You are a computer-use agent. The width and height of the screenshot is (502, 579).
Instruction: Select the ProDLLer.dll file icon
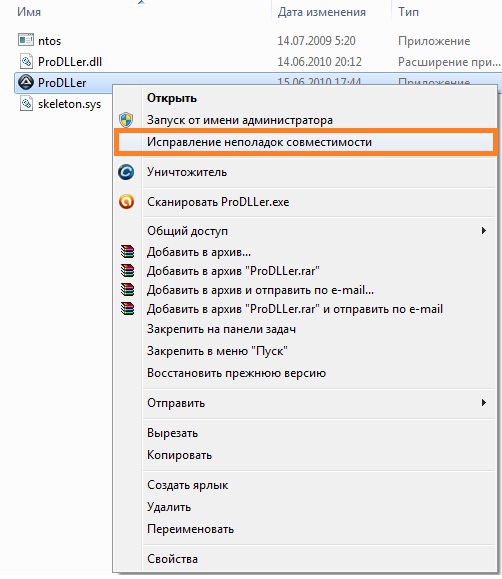pyautogui.click(x=26, y=61)
